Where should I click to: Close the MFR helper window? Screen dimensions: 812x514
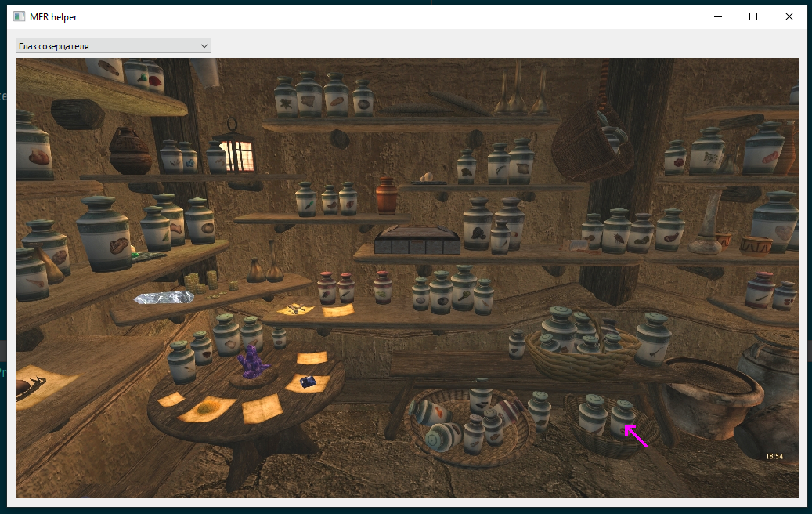click(789, 16)
